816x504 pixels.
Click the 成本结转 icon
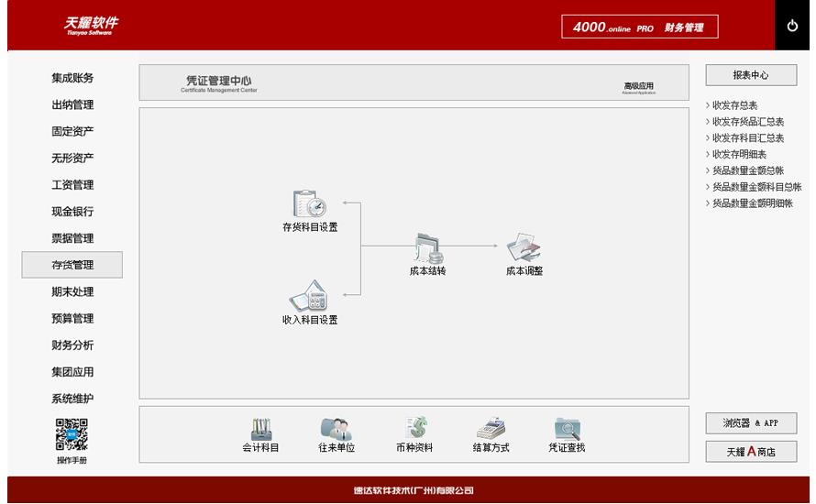pos(427,247)
